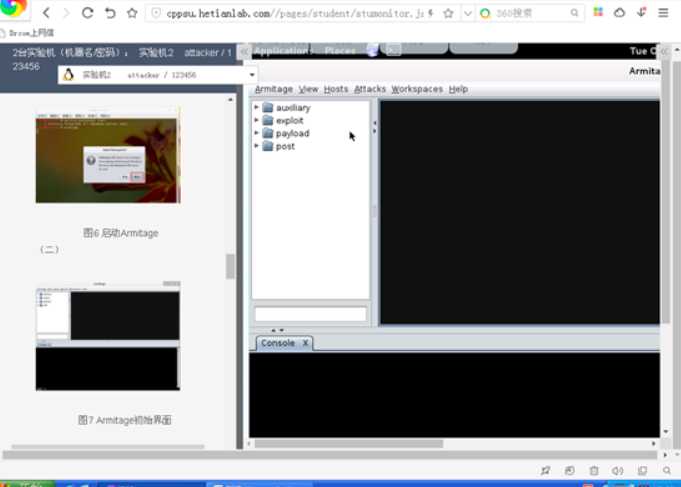Launch the web browser globe icon in the remote panel
681x487 pixels.
coord(372,51)
